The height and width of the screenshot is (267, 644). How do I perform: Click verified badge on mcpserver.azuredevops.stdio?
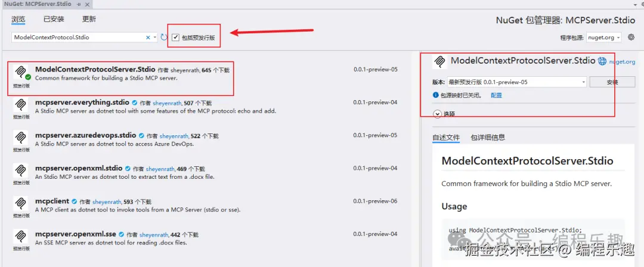(x=141, y=135)
